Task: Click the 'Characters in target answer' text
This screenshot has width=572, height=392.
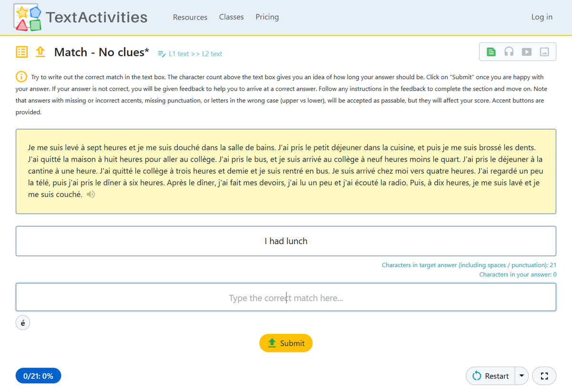Action: 469,265
